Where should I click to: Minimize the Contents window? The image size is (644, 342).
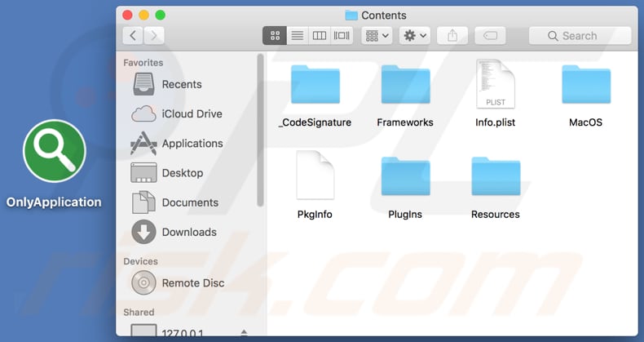pos(144,16)
